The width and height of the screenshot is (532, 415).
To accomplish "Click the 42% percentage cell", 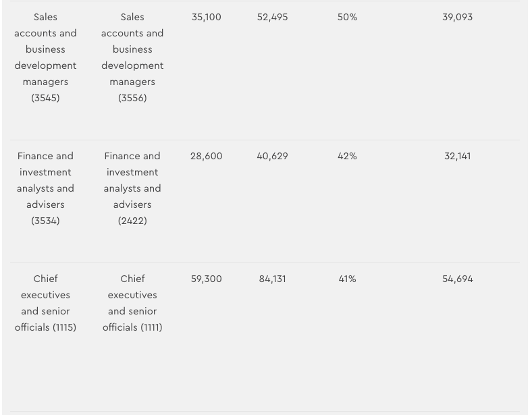I will pyautogui.click(x=347, y=157).
